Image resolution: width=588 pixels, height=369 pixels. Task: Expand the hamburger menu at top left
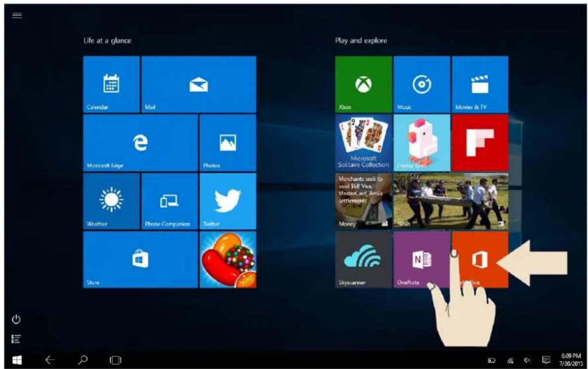click(17, 15)
